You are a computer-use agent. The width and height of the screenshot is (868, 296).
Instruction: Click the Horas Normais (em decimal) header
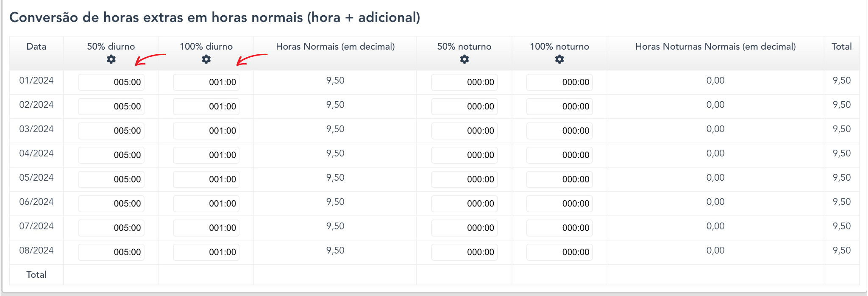coord(335,47)
